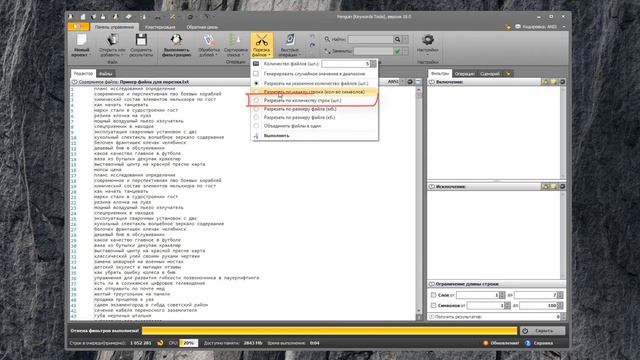Click the Порезка файлов scissors icon
This screenshot has width=640, height=360.
262,40
